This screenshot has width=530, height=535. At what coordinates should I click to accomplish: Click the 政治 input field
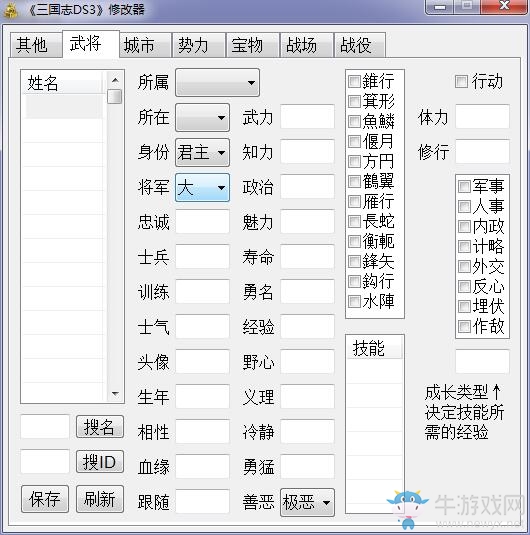click(307, 187)
